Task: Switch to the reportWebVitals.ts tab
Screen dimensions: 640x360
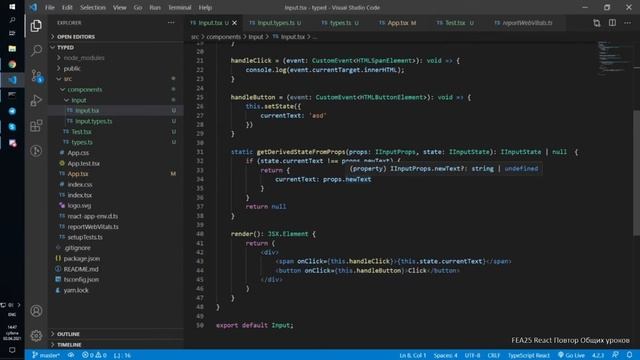Action: point(527,23)
